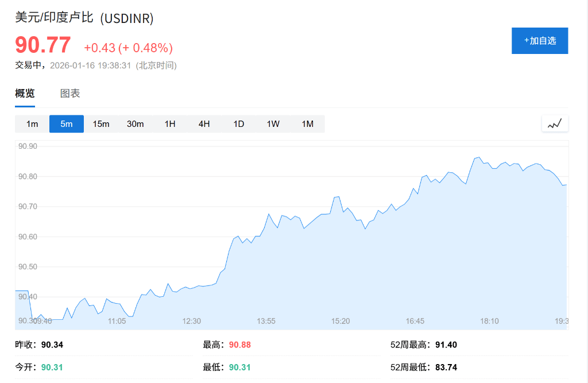
Task: Select the 1M monthly interval
Action: click(308, 124)
